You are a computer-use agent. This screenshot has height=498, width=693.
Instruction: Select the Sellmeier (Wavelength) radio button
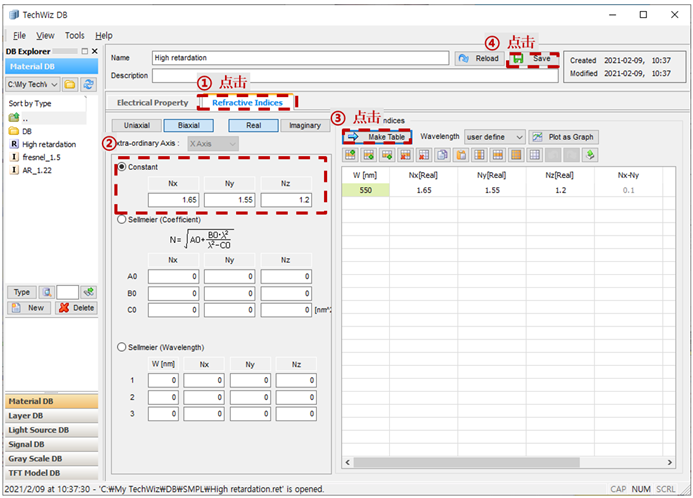(122, 347)
